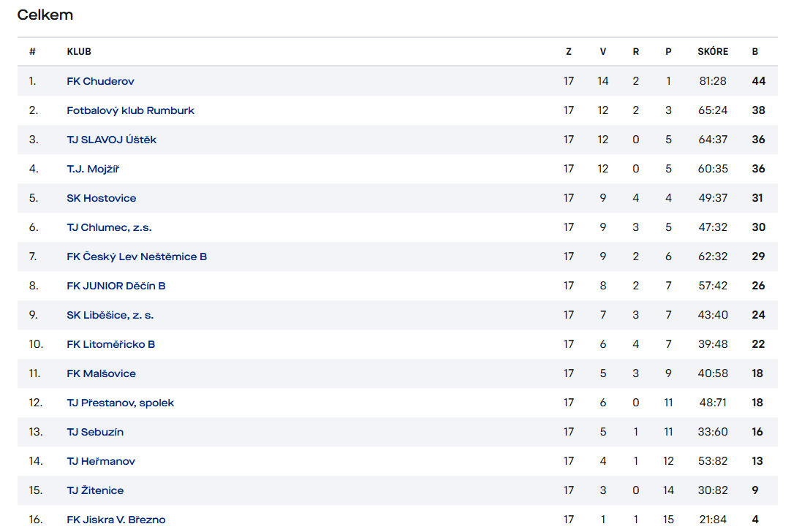The image size is (802, 532).
Task: Click the KLUB column header
Action: coord(79,52)
